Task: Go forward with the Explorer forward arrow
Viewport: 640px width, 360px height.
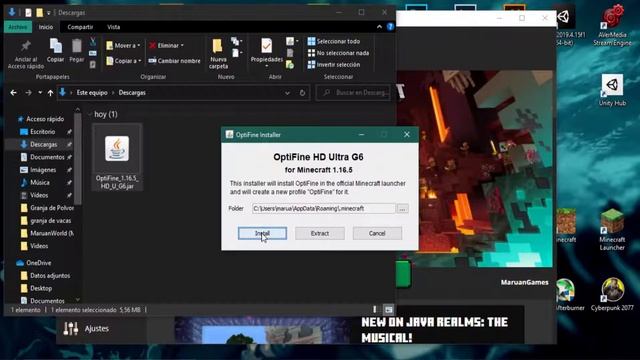Action: click(x=28, y=93)
